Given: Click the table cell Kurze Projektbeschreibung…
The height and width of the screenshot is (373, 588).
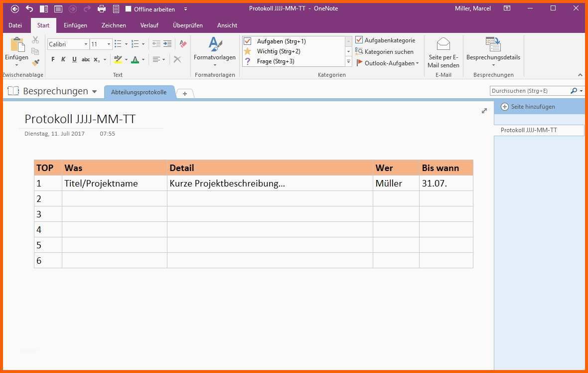Looking at the screenshot, I should click(270, 183).
